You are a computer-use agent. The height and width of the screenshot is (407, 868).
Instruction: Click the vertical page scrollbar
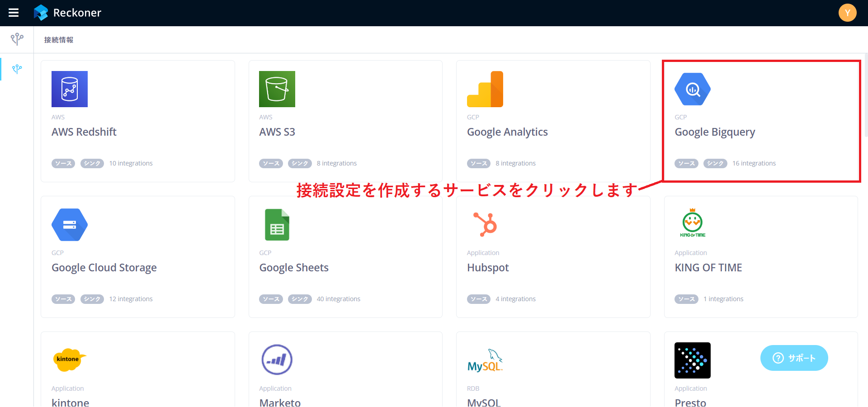tap(866, 95)
